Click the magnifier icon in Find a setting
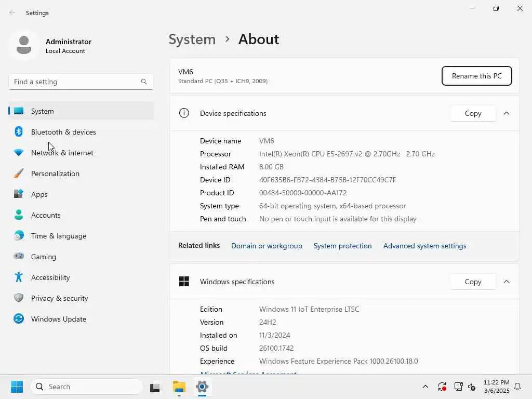 144,82
